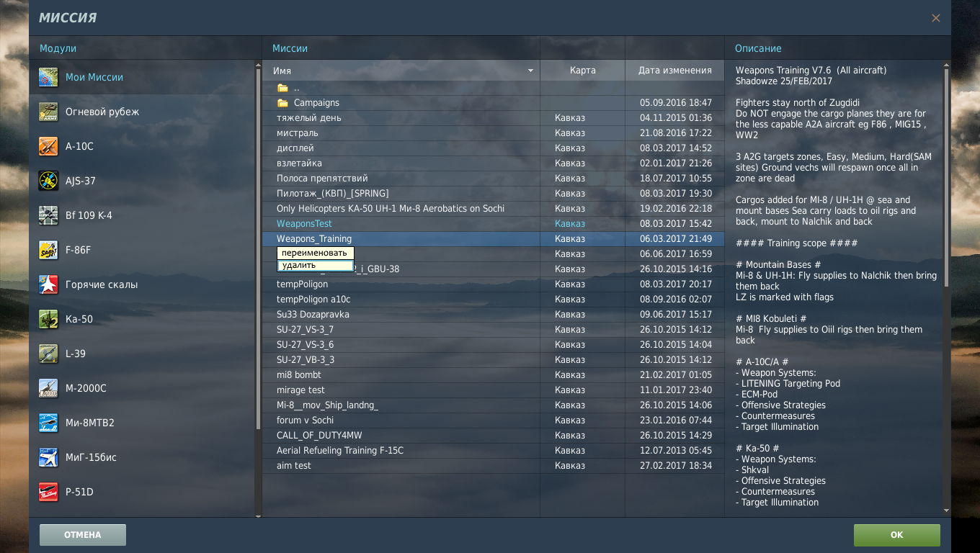The height and width of the screenshot is (553, 980).
Task: Select the F-86F module icon
Action: coord(48,250)
